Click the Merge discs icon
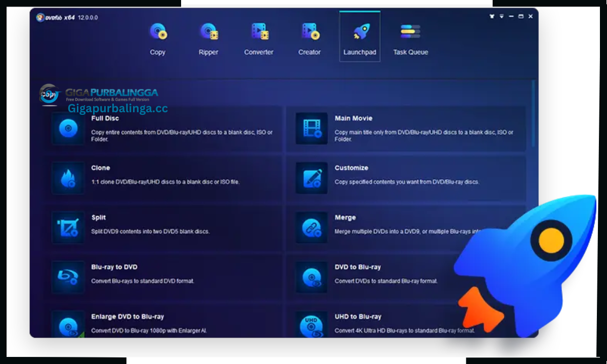The width and height of the screenshot is (607, 364). point(312,227)
